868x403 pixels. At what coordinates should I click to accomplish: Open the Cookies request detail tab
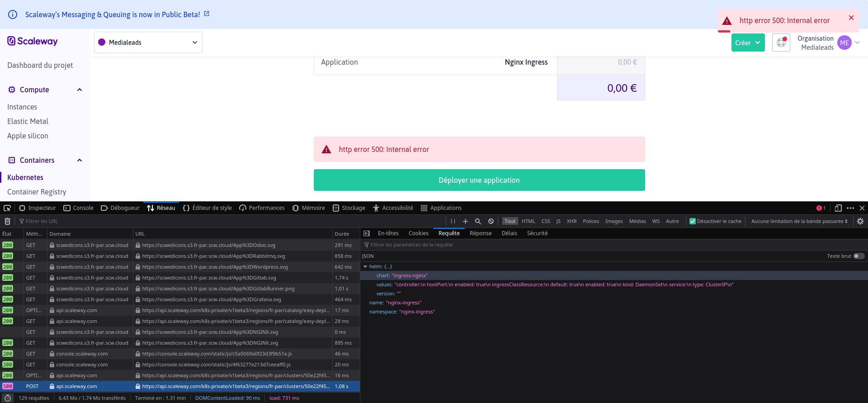419,233
